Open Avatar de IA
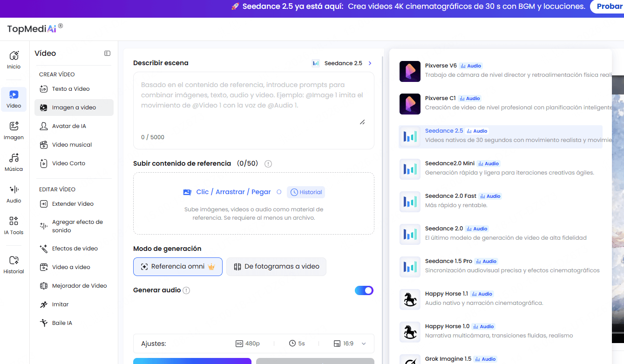The width and height of the screenshot is (624, 364). click(74, 126)
